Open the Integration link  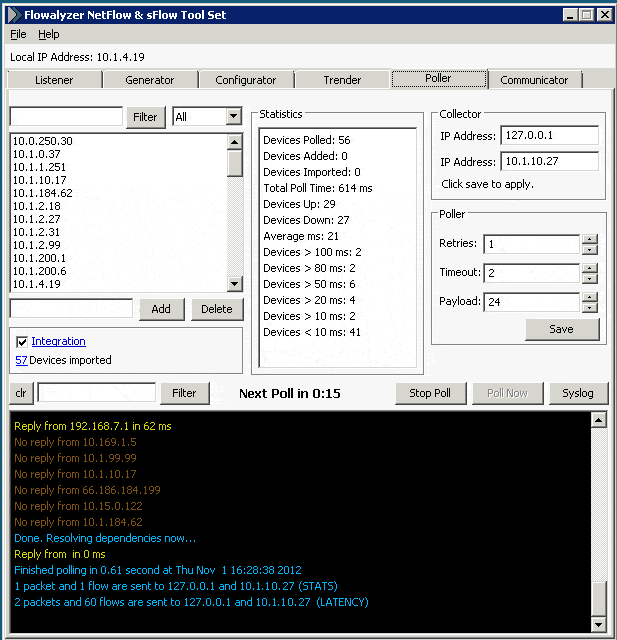pos(58,341)
